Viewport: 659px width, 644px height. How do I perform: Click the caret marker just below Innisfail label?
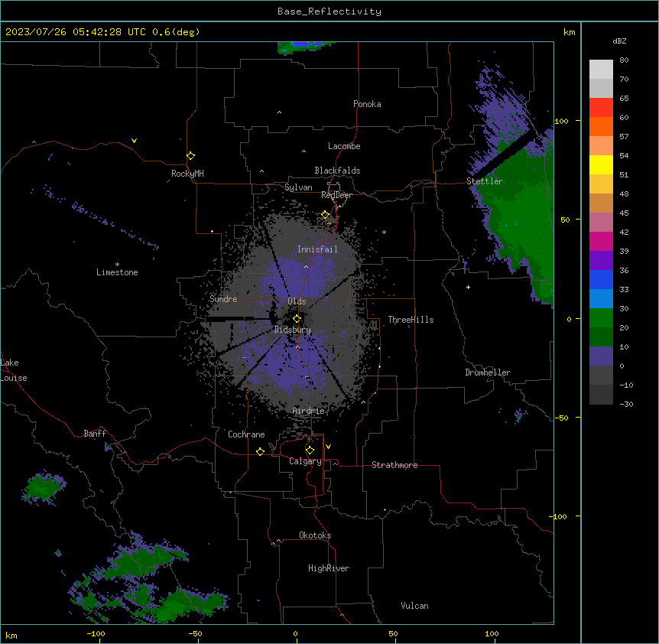click(306, 266)
